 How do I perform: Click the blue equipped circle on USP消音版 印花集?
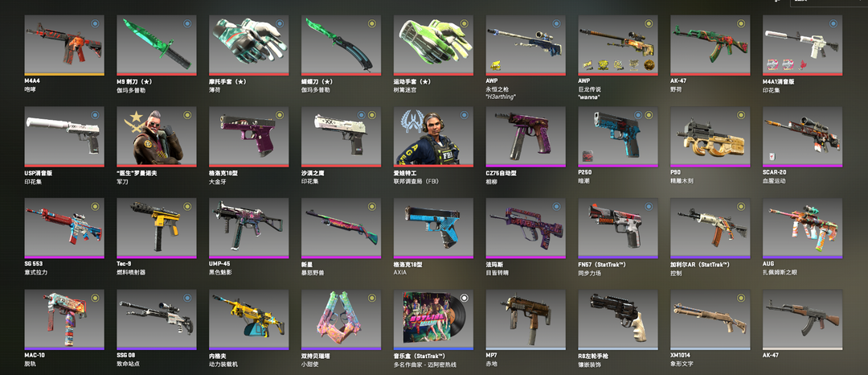pyautogui.click(x=95, y=115)
